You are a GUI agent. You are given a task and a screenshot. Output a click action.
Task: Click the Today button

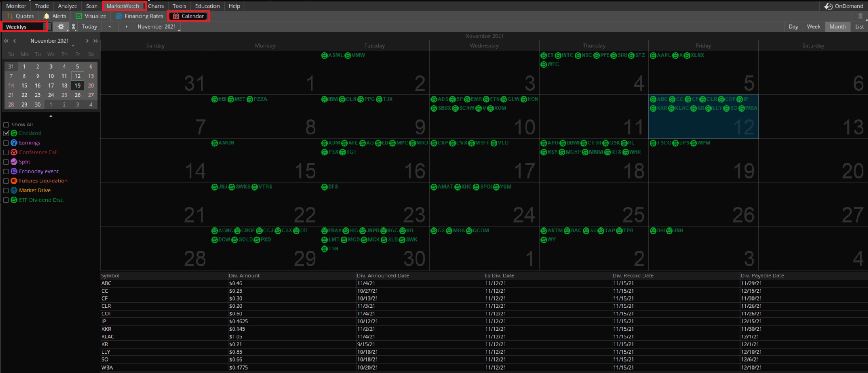pos(89,27)
